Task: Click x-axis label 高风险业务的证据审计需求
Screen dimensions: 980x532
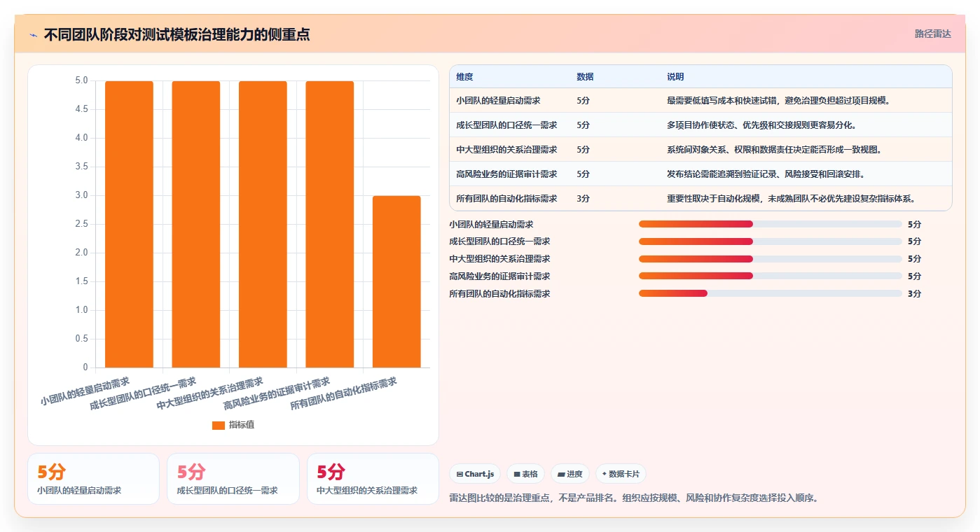Action: tap(277, 393)
